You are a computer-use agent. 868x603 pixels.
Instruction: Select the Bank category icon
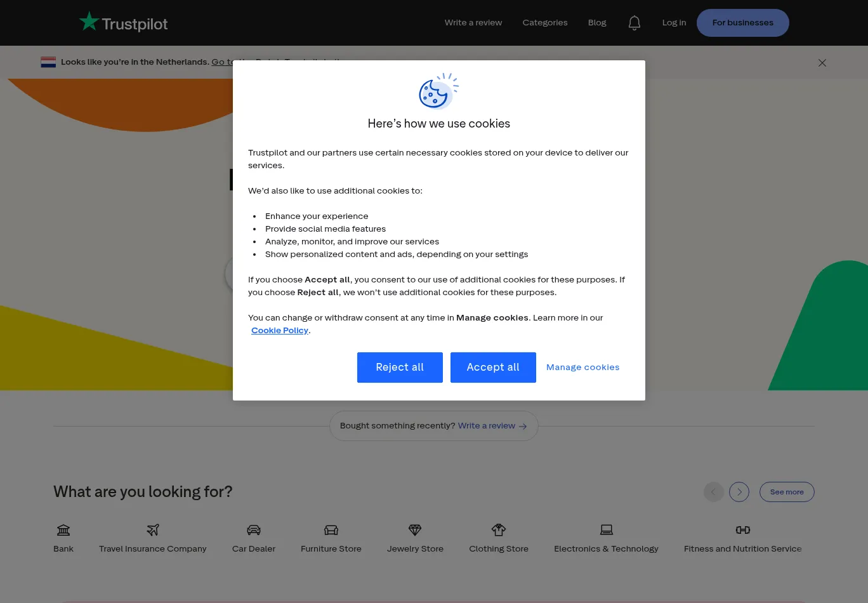point(63,530)
